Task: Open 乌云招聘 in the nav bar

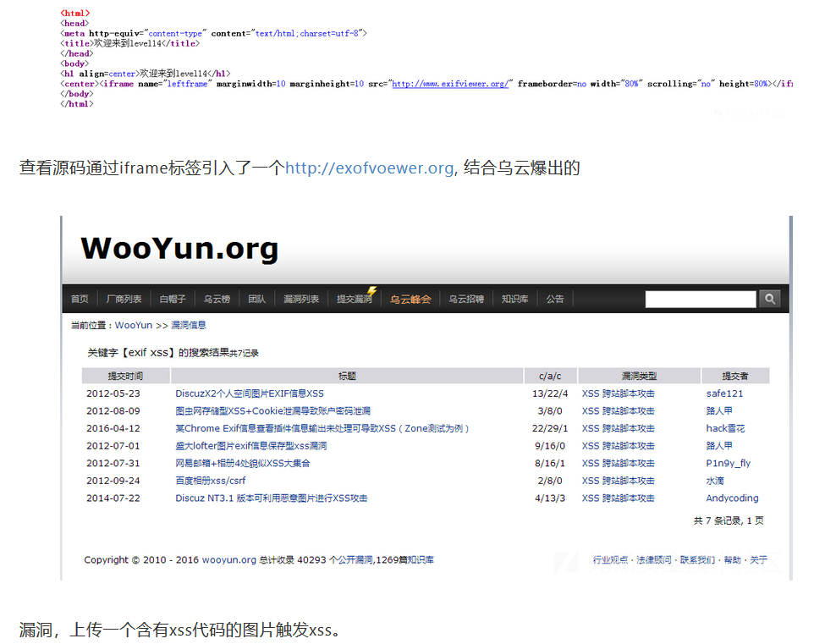Action: point(466,299)
